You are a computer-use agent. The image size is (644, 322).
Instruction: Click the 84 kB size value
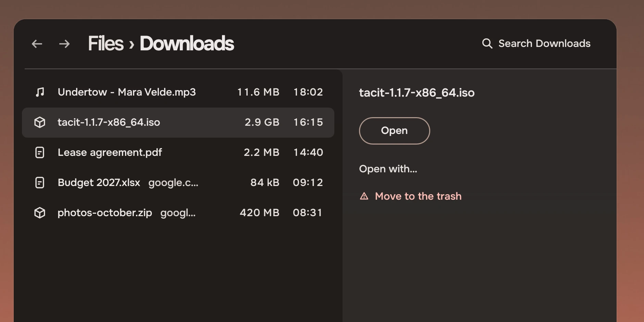(x=265, y=183)
